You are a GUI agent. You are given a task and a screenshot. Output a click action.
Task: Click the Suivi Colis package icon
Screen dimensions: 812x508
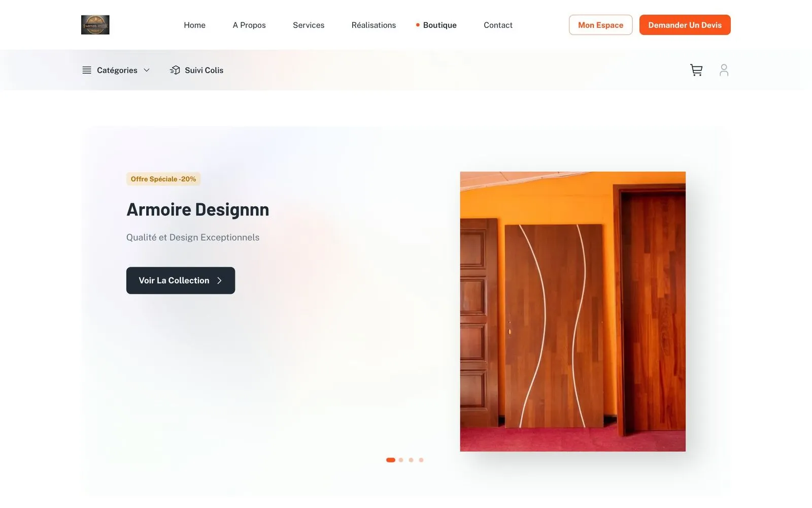(x=175, y=70)
